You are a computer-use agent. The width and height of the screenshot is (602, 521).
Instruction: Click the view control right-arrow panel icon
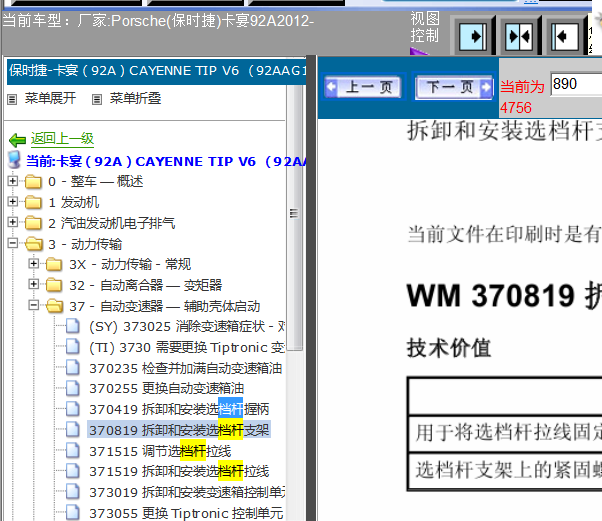pos(473,37)
